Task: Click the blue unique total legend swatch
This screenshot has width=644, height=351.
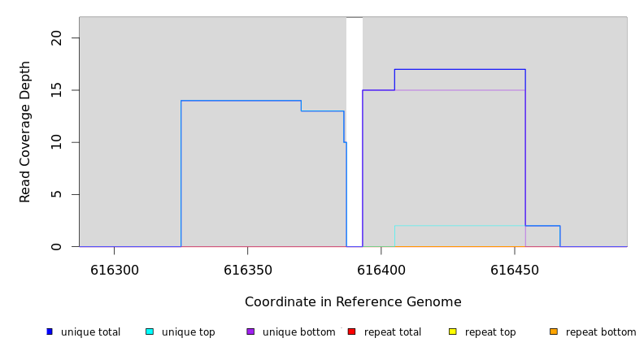Action: (x=50, y=331)
